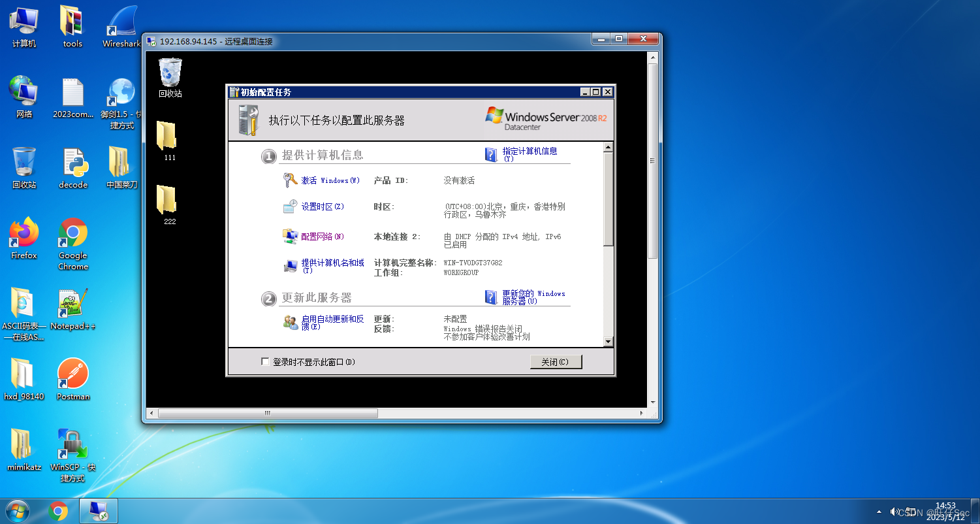Select the 网络 desktop icon
The height and width of the screenshot is (524, 980).
(x=24, y=97)
